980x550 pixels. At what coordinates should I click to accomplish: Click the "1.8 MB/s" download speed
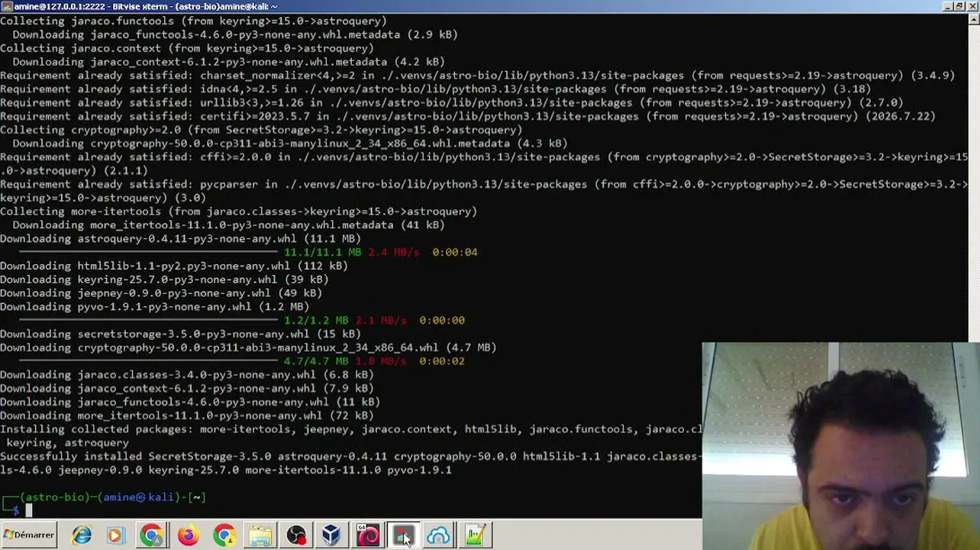pyautogui.click(x=381, y=361)
